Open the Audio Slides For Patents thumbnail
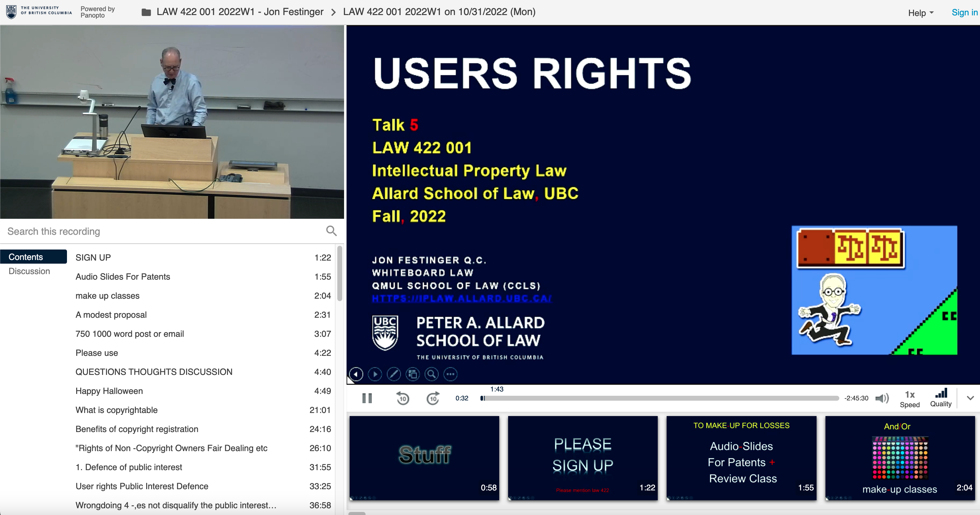 [x=742, y=458]
